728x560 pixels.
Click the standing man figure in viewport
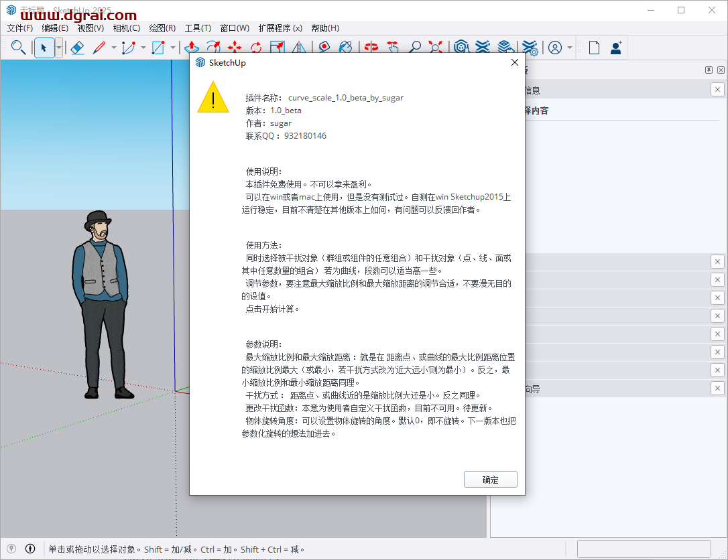click(101, 305)
